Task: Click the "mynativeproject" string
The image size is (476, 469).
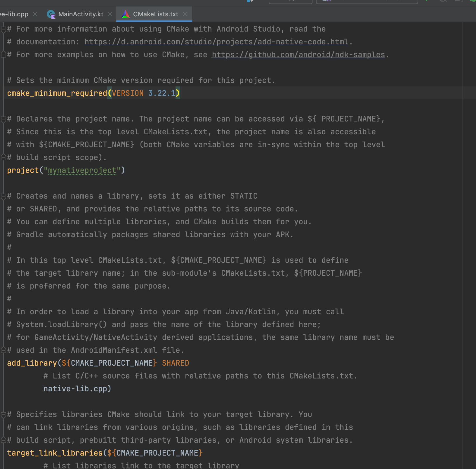Action: point(82,170)
